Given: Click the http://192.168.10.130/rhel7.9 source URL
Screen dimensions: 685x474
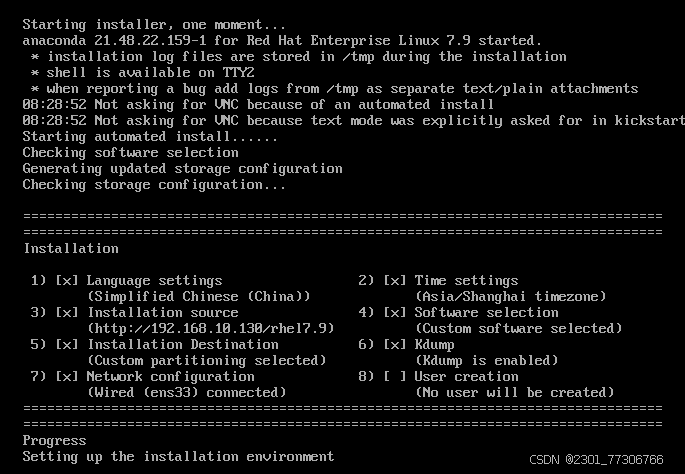Looking at the screenshot, I should coord(211,329).
